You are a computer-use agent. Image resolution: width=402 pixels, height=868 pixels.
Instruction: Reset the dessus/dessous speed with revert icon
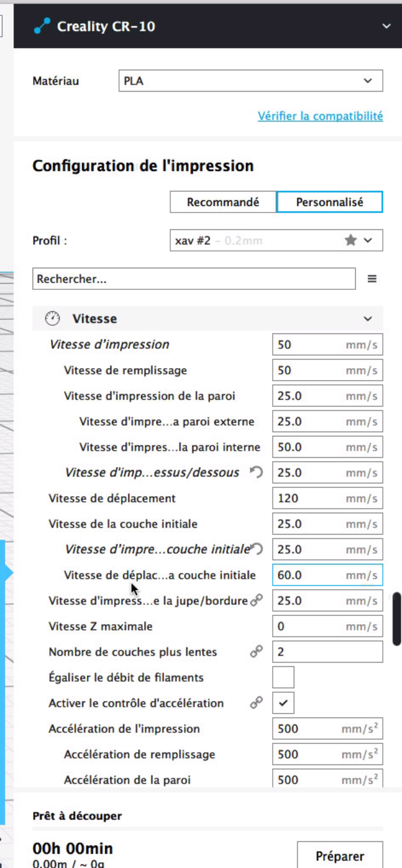click(x=256, y=472)
